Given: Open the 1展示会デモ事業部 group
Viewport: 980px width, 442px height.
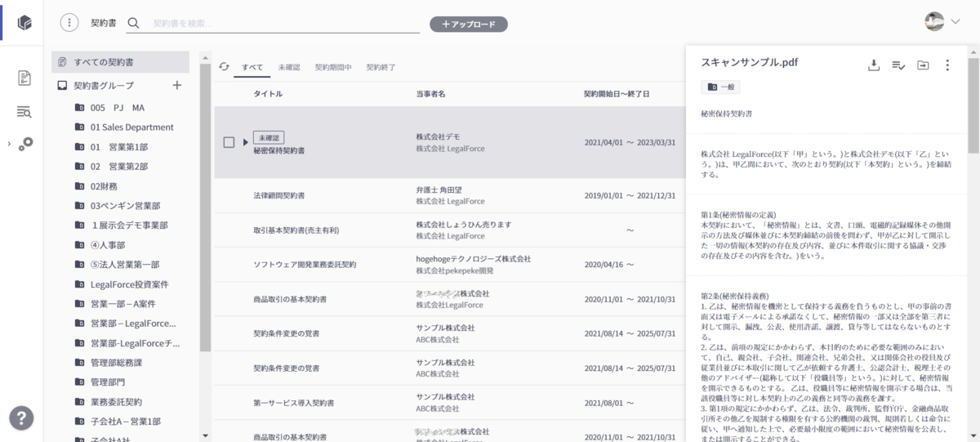Looking at the screenshot, I should [129, 225].
